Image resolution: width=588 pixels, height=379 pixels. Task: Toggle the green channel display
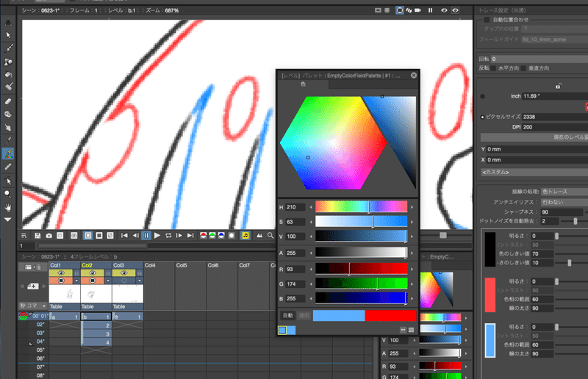212,236
